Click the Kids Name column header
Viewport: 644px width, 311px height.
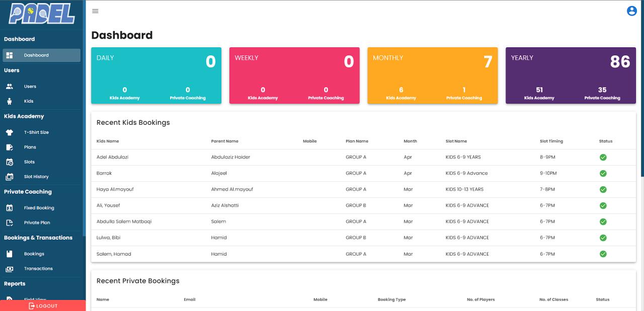click(108, 141)
